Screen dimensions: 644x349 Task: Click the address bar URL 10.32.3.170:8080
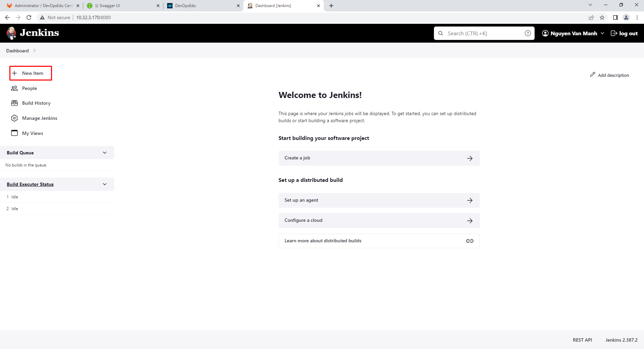pos(93,17)
